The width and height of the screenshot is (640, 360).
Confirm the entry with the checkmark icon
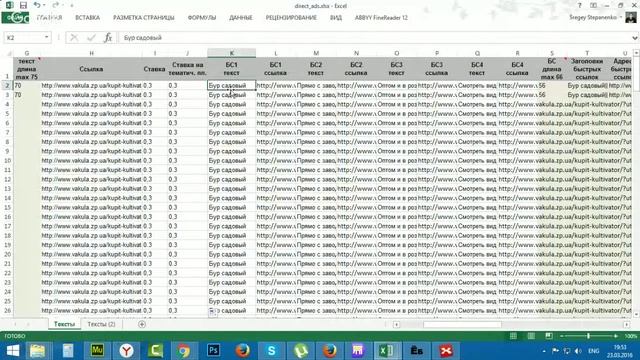coord(91,38)
